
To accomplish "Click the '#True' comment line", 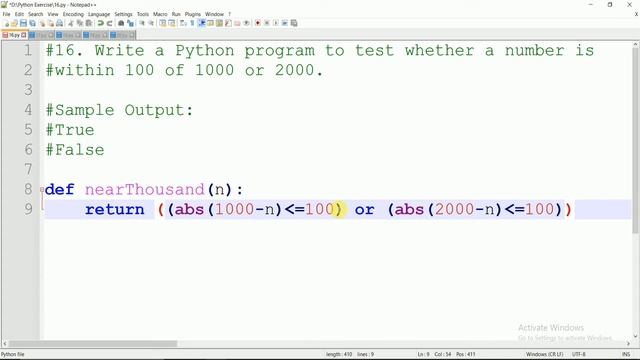I will [70, 130].
